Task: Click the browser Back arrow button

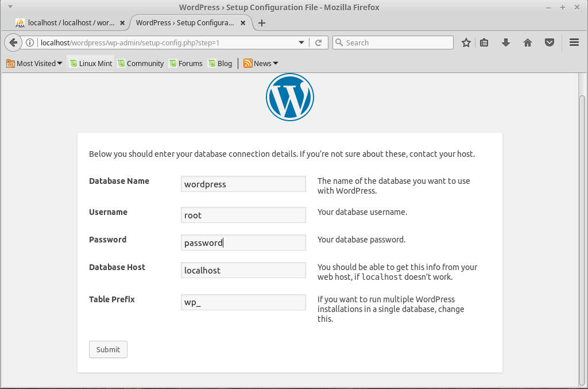Action: [x=13, y=43]
